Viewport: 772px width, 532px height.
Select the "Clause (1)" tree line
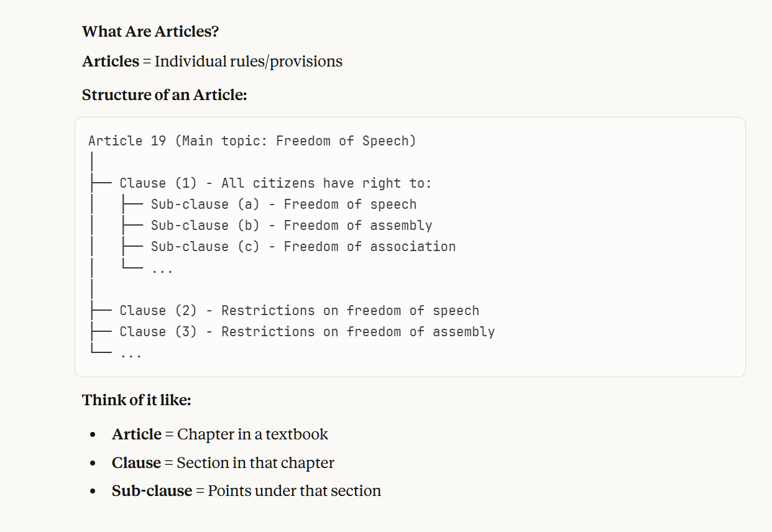click(275, 183)
